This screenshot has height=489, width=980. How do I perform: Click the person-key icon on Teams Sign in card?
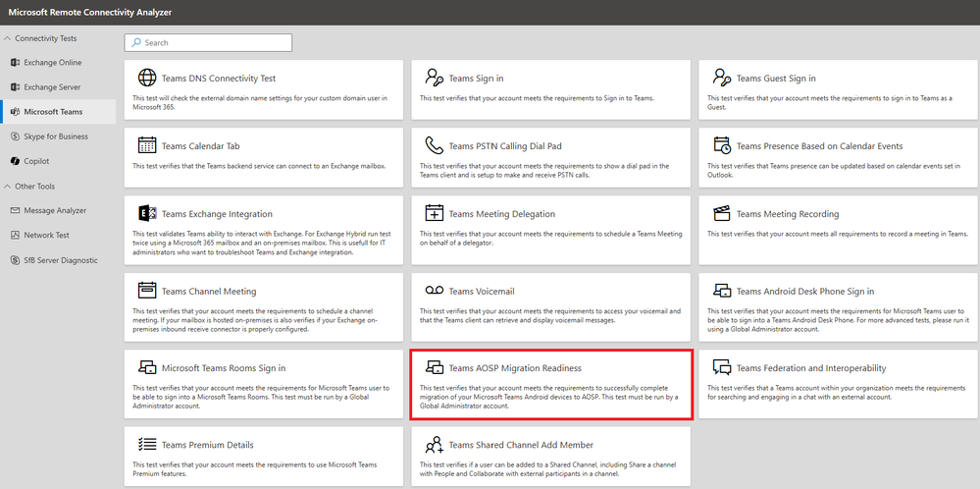(x=434, y=78)
